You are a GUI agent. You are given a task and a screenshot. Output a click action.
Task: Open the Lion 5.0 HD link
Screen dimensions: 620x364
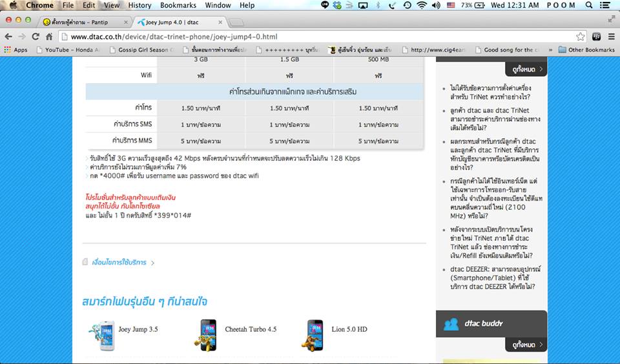(x=349, y=329)
